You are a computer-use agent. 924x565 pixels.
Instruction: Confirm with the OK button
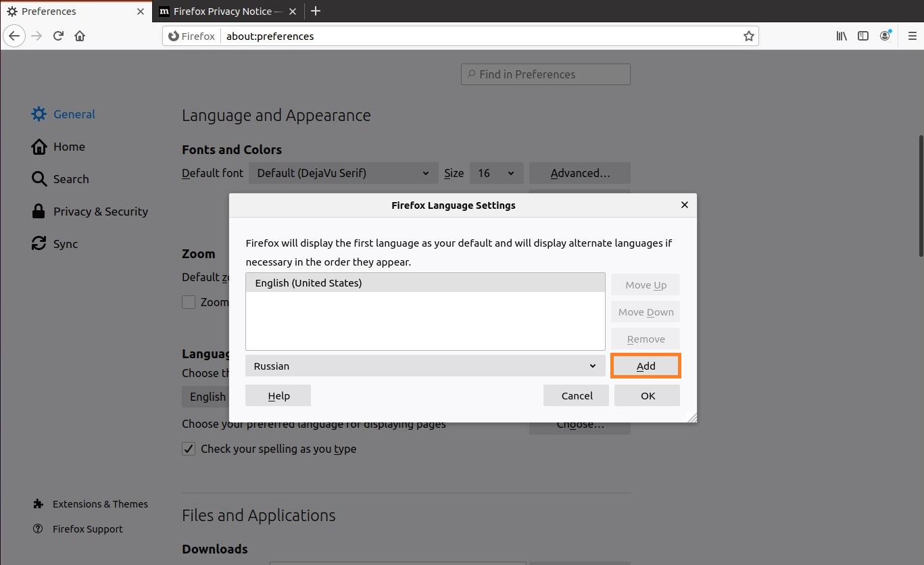tap(647, 396)
